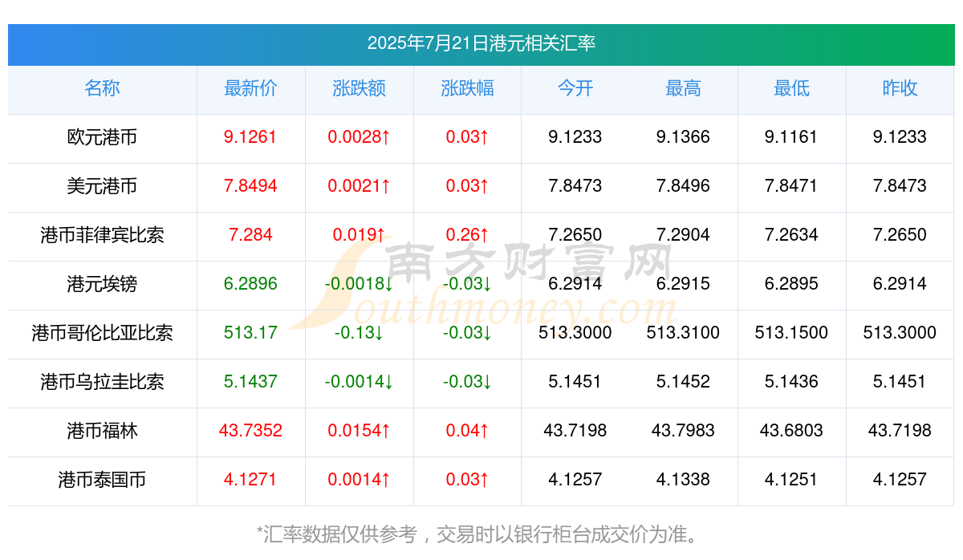Click 港币泰国币 lowest value 4.1251
The height and width of the screenshot is (560, 963).
coord(791,480)
